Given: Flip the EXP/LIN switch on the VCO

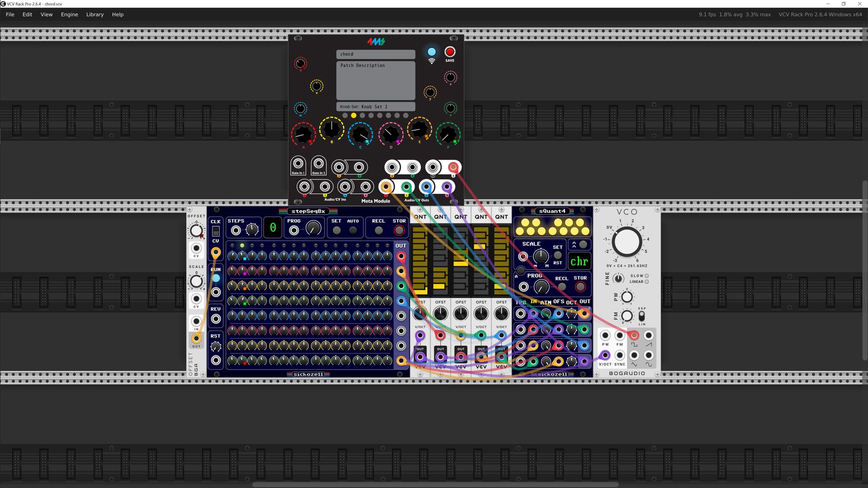Looking at the screenshot, I should click(x=642, y=316).
